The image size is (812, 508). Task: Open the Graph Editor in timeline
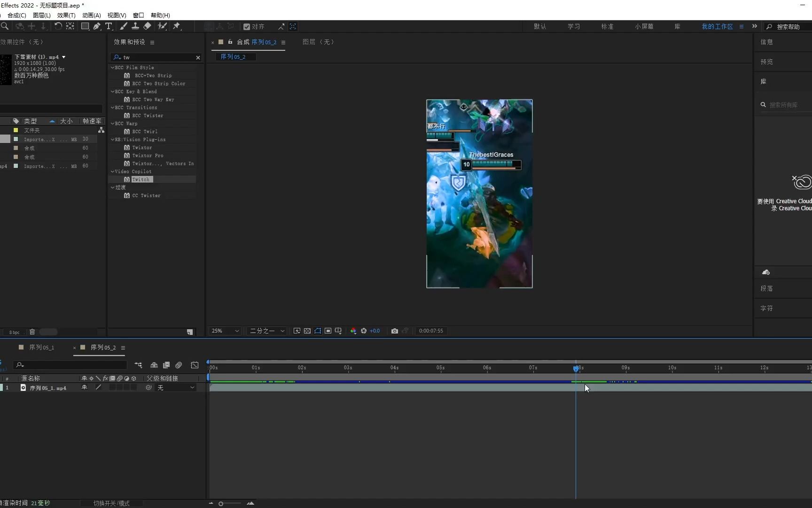[x=195, y=365]
